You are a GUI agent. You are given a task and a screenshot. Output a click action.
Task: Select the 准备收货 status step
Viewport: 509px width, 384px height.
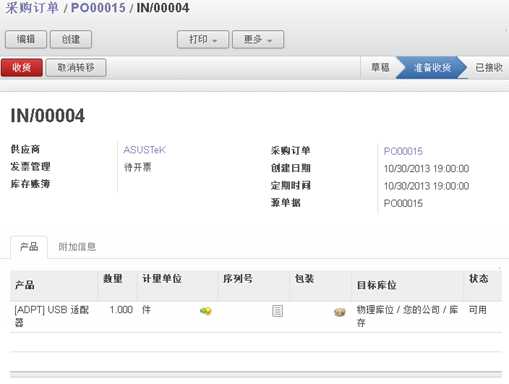432,68
